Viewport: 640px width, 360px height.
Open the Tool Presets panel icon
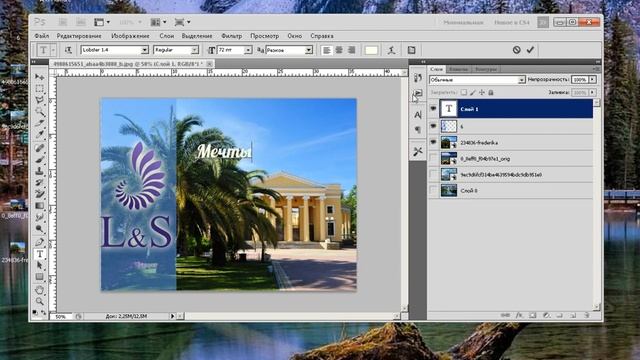418,151
